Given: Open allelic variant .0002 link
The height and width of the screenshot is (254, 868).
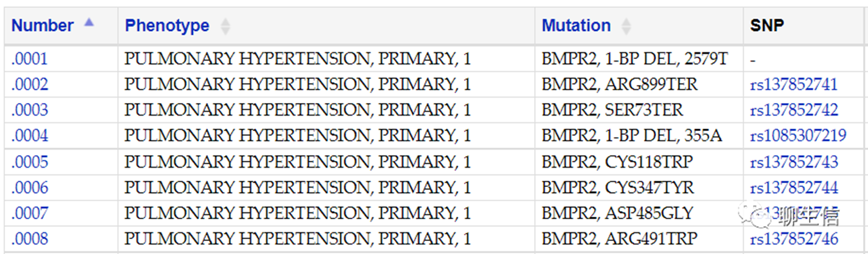Looking at the screenshot, I should click(30, 85).
